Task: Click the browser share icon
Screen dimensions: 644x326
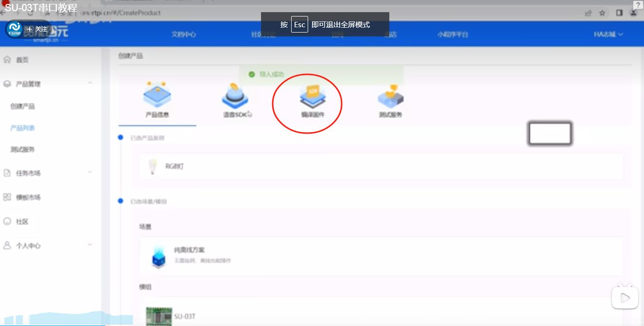Action: 588,13
